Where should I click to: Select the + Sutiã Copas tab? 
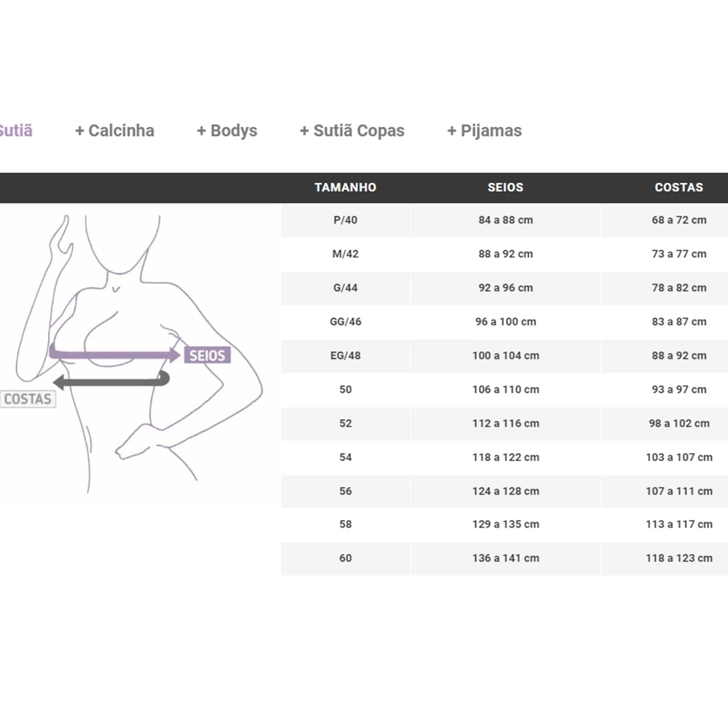click(352, 130)
